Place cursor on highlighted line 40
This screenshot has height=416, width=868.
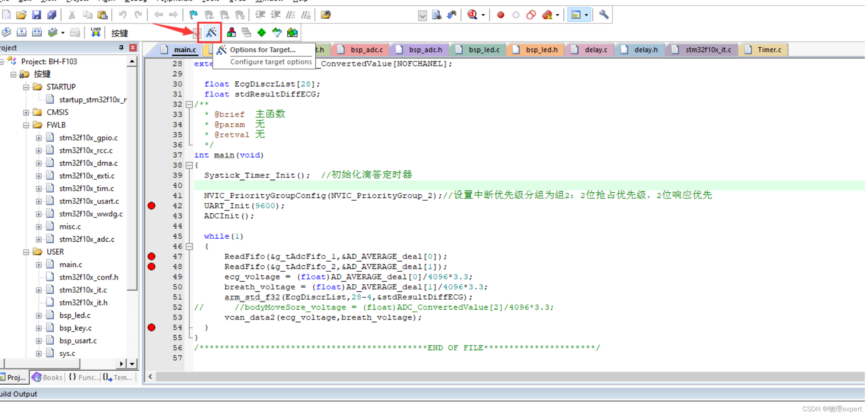pos(529,186)
